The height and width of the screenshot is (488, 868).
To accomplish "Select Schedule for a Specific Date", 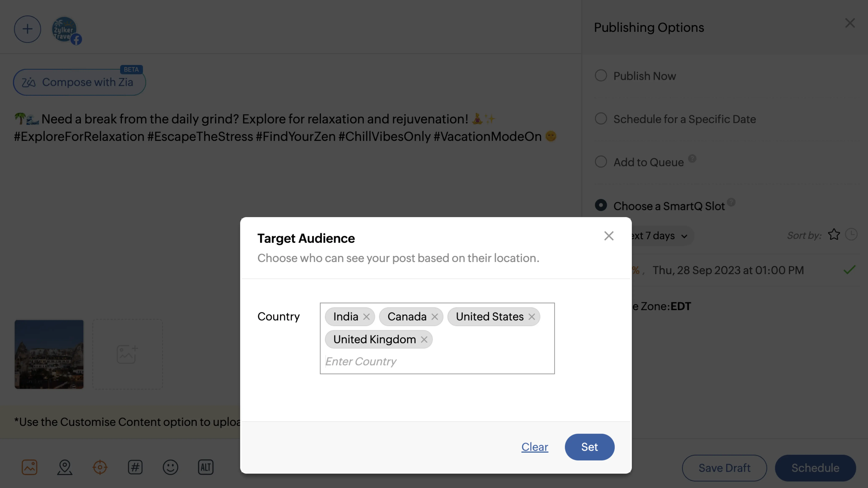I will pyautogui.click(x=601, y=119).
